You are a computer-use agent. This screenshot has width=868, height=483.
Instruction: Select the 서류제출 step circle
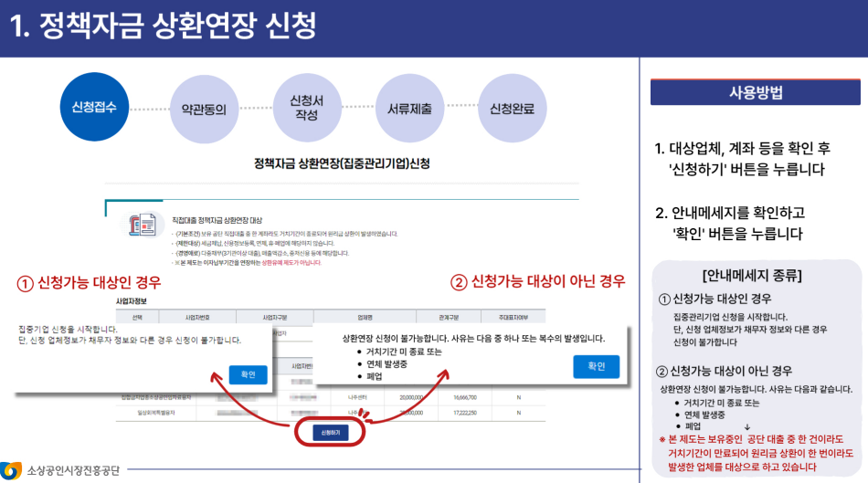click(x=409, y=108)
